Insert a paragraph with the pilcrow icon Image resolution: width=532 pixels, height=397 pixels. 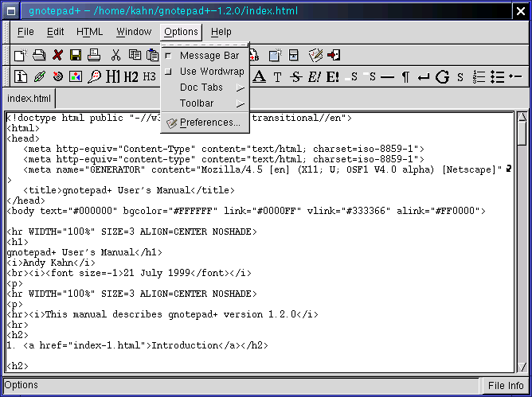(x=405, y=77)
